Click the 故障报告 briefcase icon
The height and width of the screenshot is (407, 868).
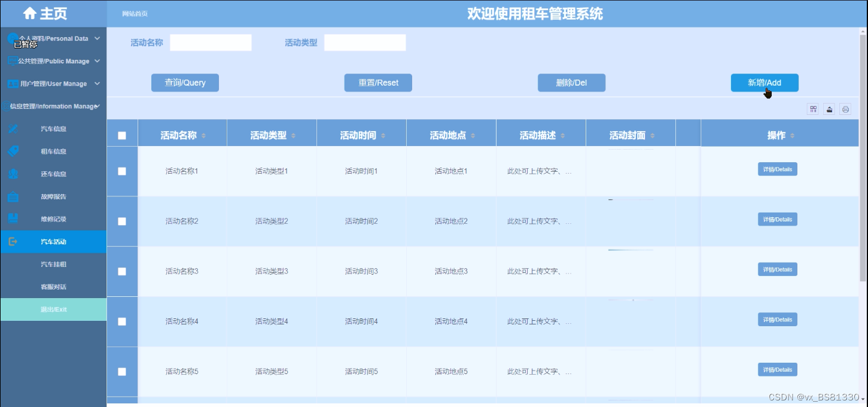tap(13, 196)
